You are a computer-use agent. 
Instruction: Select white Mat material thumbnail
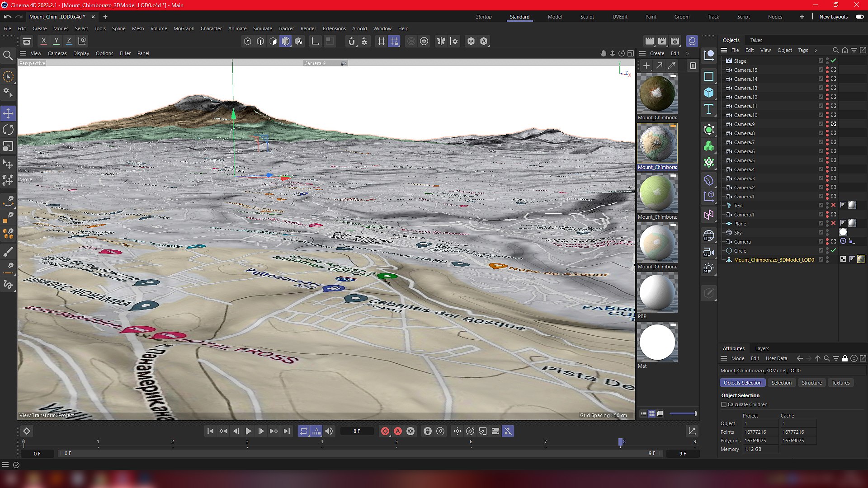(657, 342)
